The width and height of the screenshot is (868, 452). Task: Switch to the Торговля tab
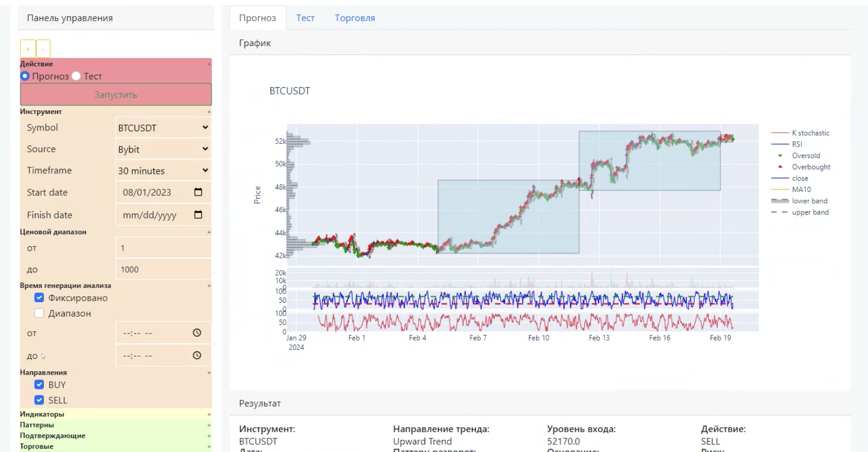(354, 18)
